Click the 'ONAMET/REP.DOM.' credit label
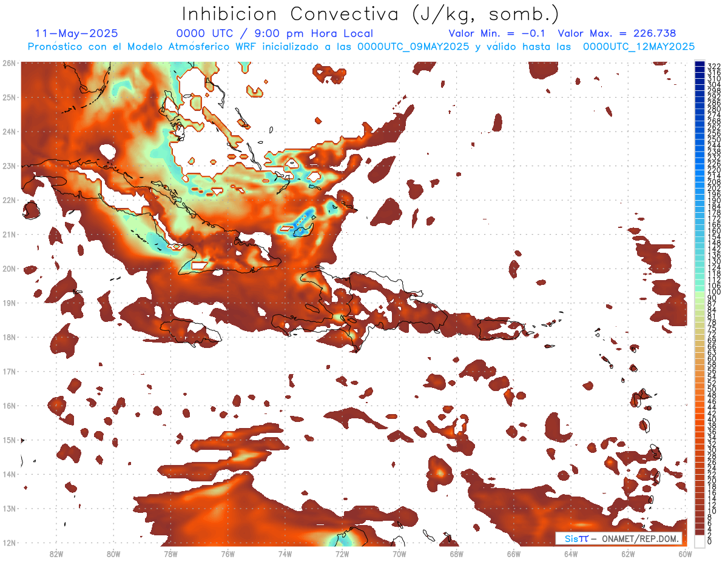728x562 pixels. 640,538
